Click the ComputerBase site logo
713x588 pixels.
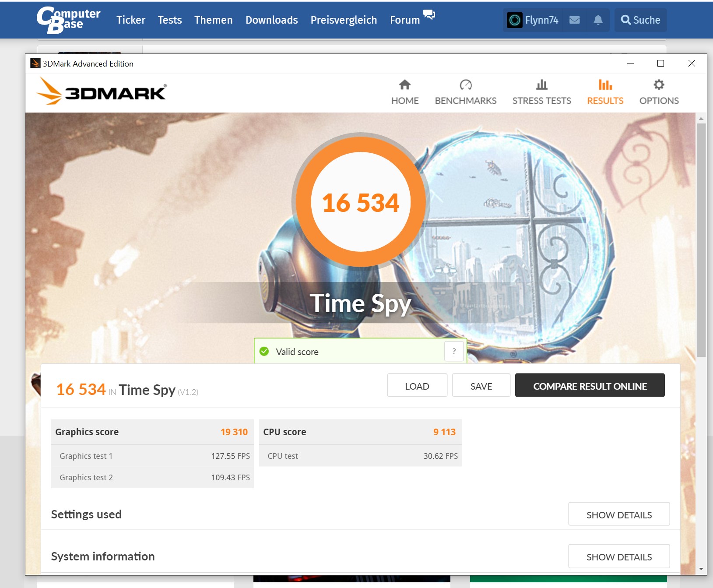pyautogui.click(x=68, y=20)
